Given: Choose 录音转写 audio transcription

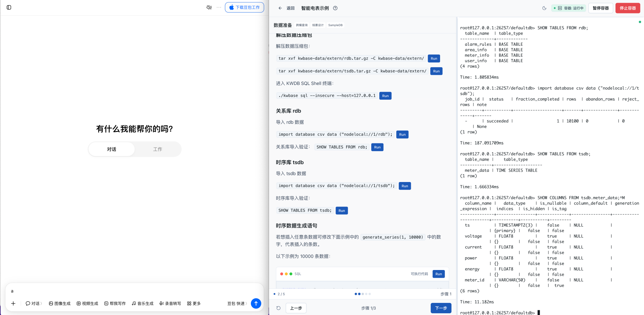Looking at the screenshot, I should click(x=170, y=304).
